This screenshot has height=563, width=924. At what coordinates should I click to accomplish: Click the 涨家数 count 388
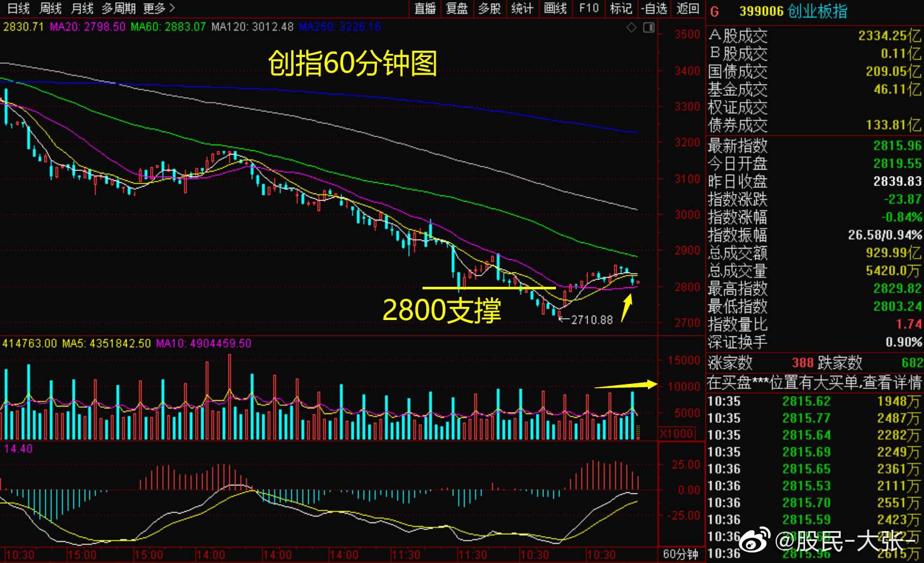click(x=803, y=363)
